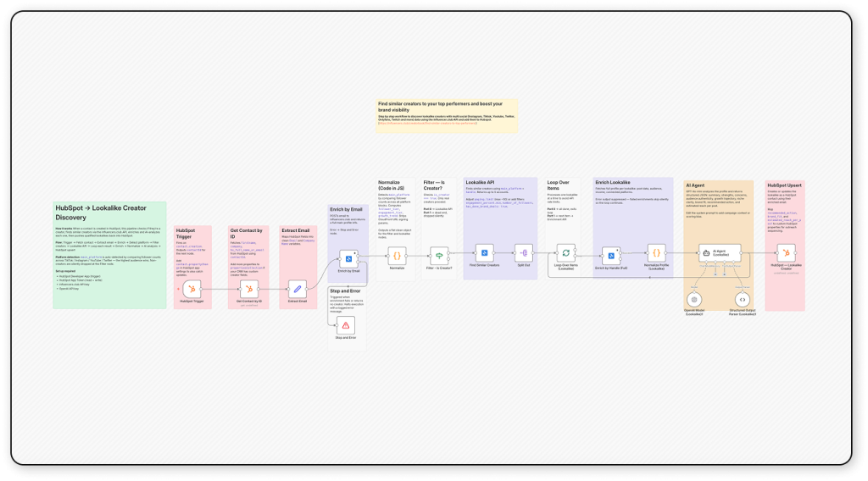Open the Enrich by Handle (Full) node

point(612,252)
